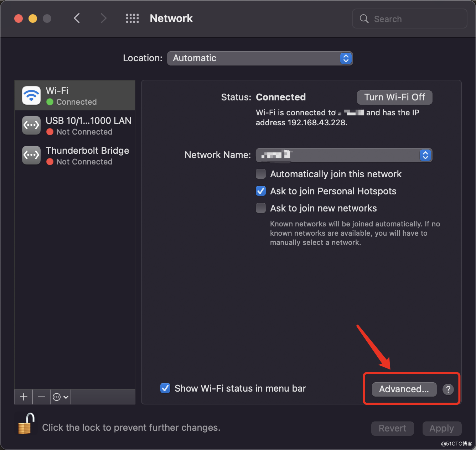This screenshot has width=476, height=450.
Task: Click the lock to prevent changes
Action: pyautogui.click(x=26, y=424)
